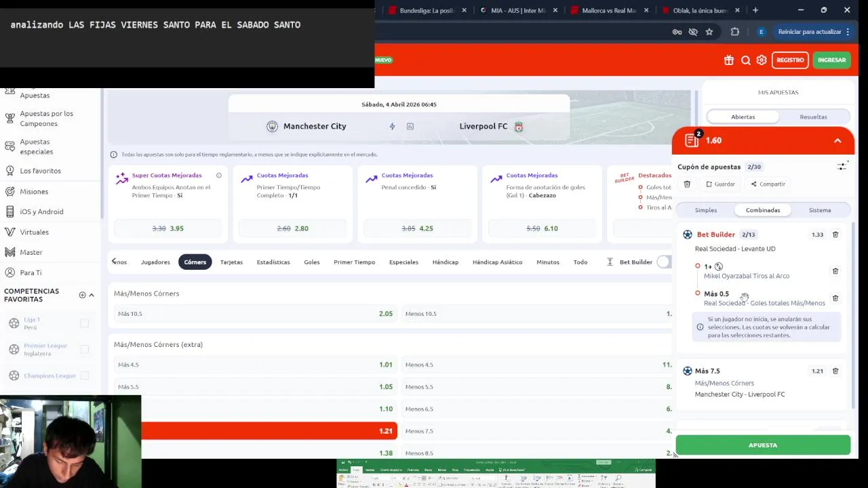Select Combinadas coupon tab
The image size is (868, 488).
tap(763, 210)
